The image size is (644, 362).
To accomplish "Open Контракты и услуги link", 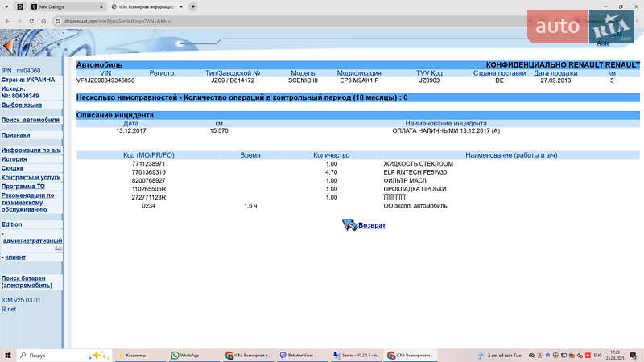I will (x=31, y=177).
